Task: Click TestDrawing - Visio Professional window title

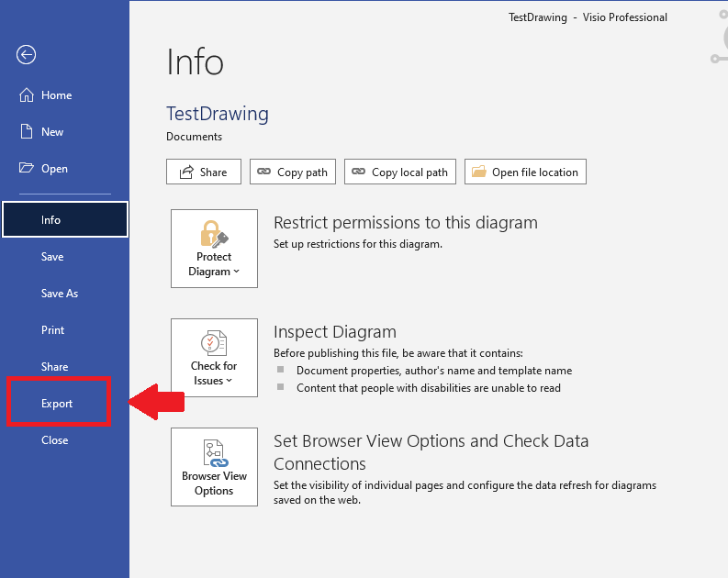Action: click(x=588, y=17)
